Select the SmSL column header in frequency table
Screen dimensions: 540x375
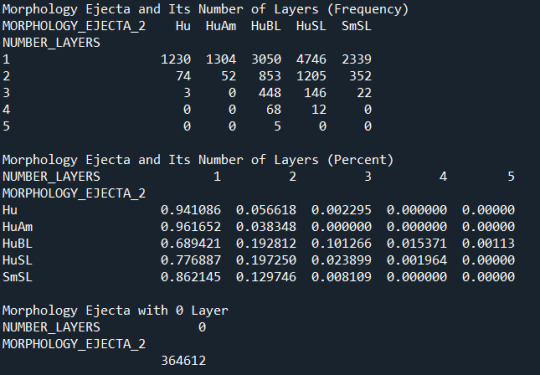coord(356,26)
